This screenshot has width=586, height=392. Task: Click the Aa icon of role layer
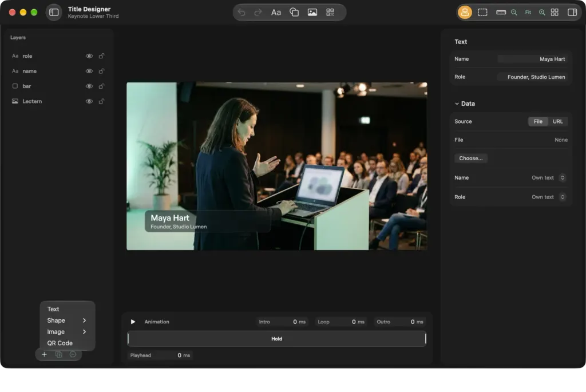[x=15, y=56]
